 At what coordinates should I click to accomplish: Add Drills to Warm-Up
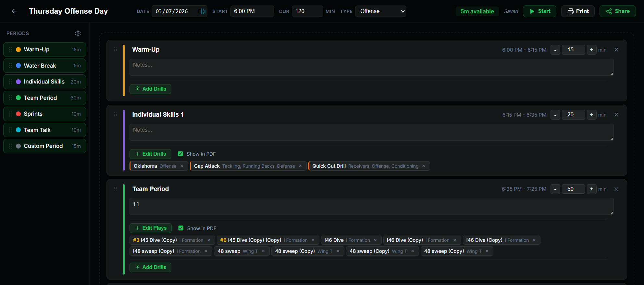click(x=150, y=89)
